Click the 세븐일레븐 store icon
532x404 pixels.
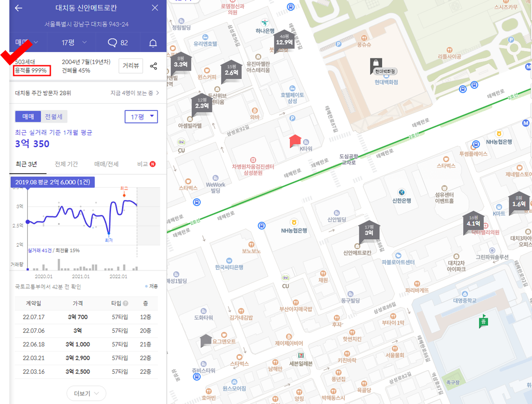coord(301,356)
